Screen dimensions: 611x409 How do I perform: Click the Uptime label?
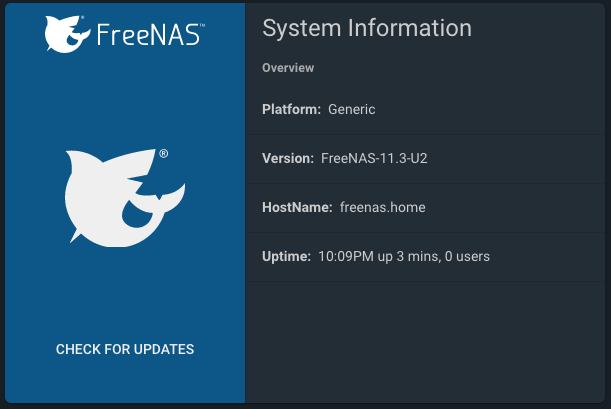coord(286,256)
